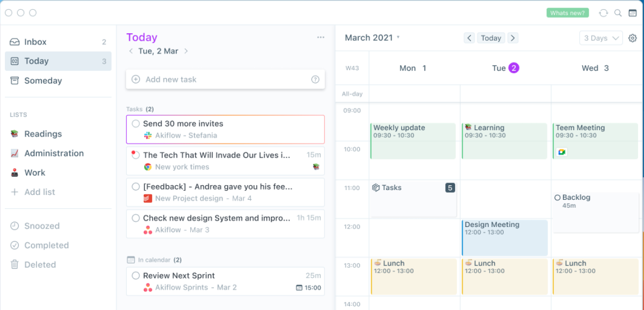Open Inbox in the sidebar
644x310 pixels.
click(x=35, y=42)
